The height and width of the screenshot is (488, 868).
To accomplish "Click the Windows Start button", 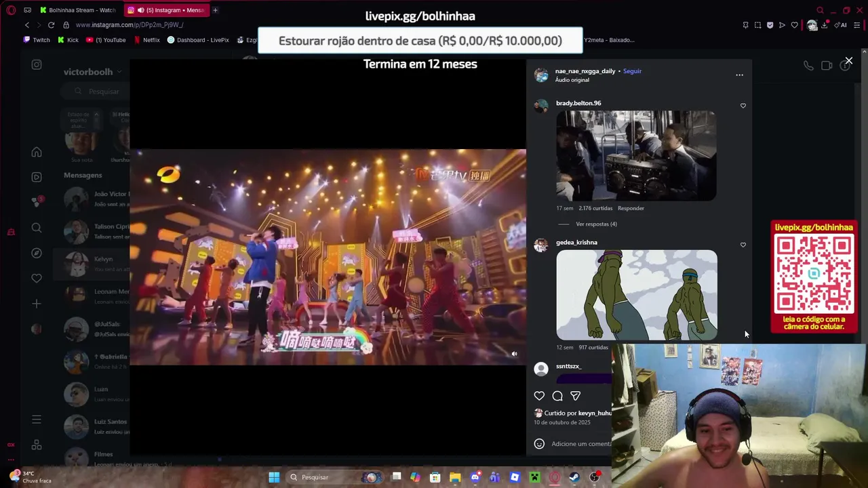I will tap(274, 477).
